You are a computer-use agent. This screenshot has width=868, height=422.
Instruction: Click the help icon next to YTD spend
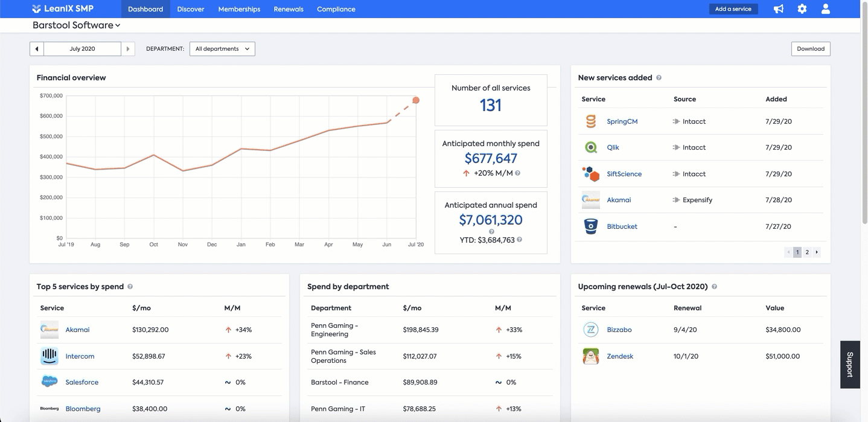pos(520,240)
